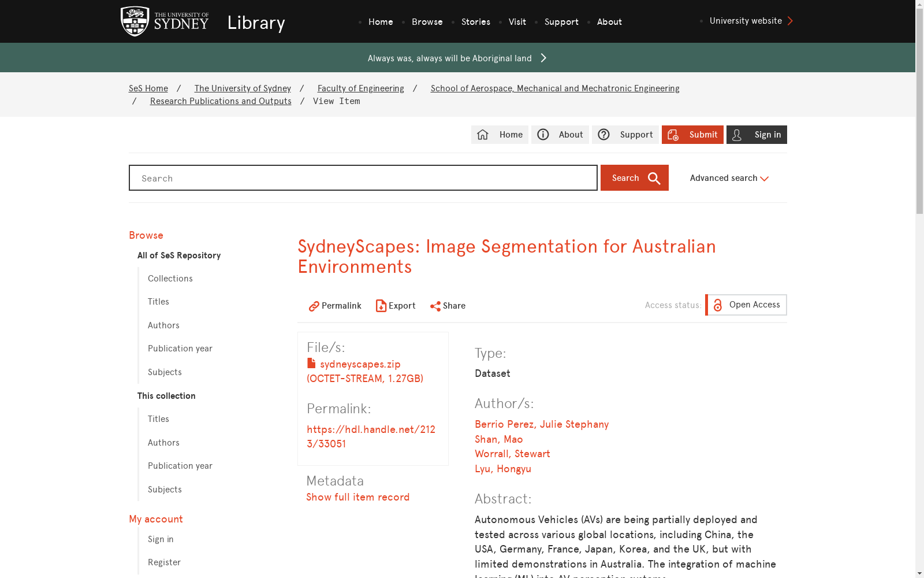Click the arrow beside University website

pos(790,21)
